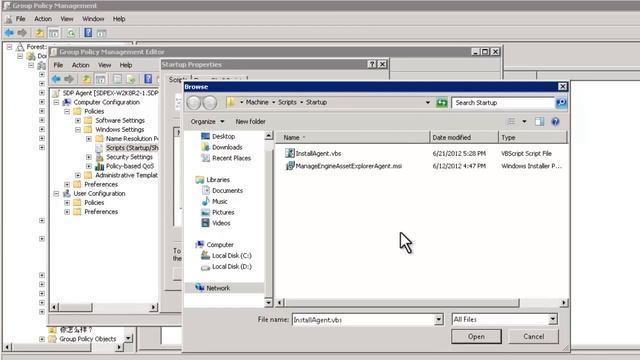640x360 pixels.
Task: Open Pictures library in navigation pane
Action: (218, 212)
